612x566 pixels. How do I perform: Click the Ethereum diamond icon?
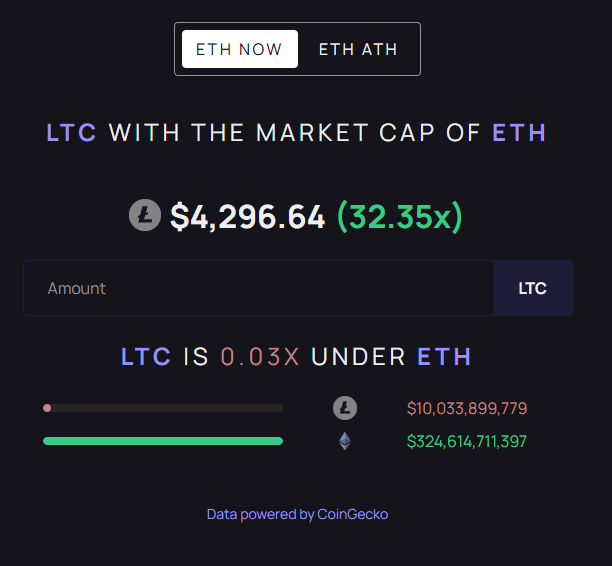pos(345,441)
